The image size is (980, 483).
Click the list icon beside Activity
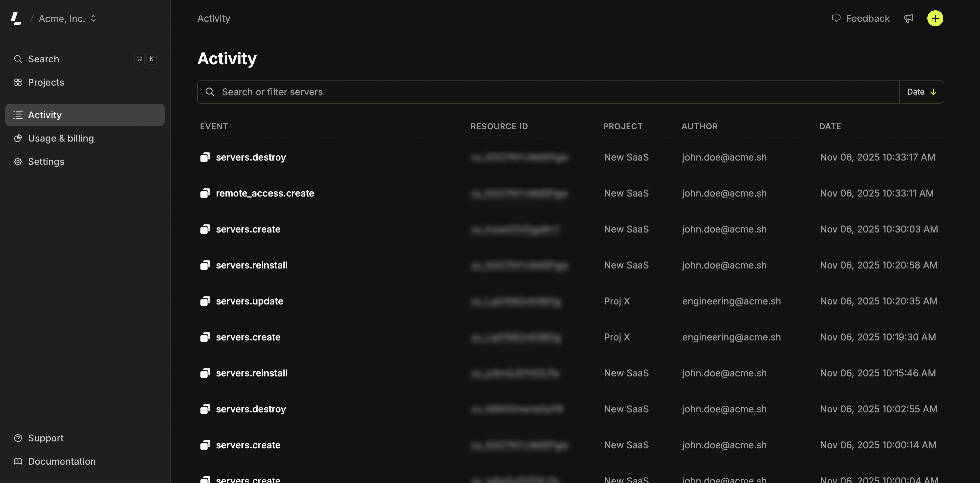[x=18, y=115]
